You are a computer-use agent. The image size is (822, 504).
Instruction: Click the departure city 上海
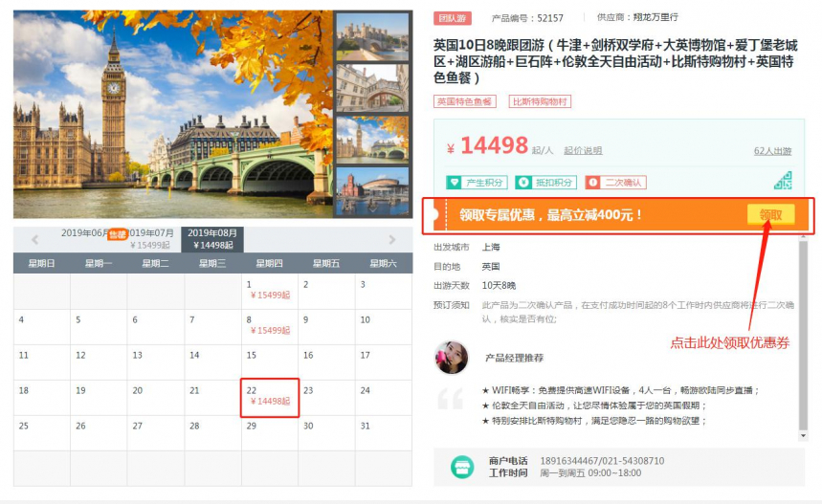pyautogui.click(x=491, y=247)
